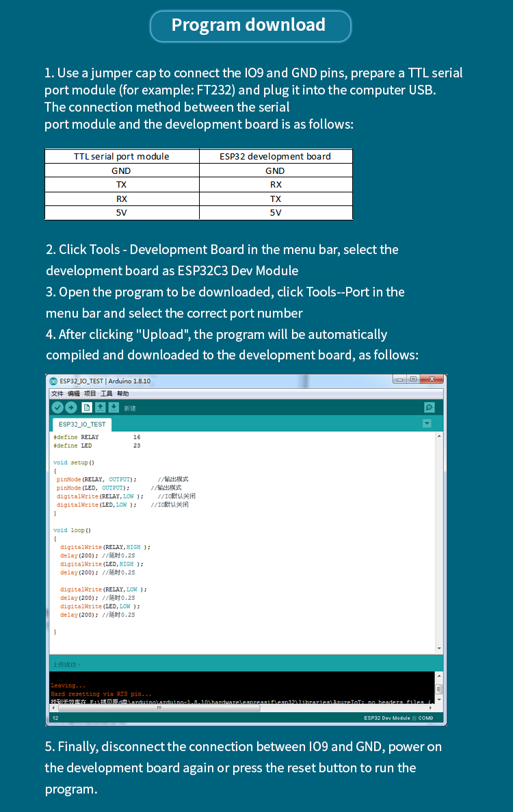Click 'Hard resetting via RTS pin...' console line
Screen dimensions: 513x812
point(101,694)
